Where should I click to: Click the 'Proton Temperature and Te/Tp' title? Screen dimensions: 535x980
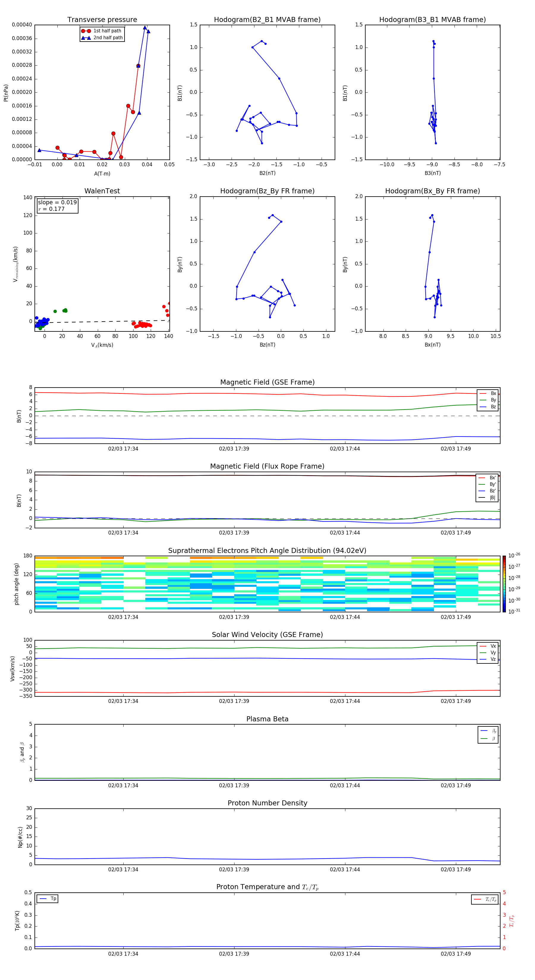coord(267,887)
